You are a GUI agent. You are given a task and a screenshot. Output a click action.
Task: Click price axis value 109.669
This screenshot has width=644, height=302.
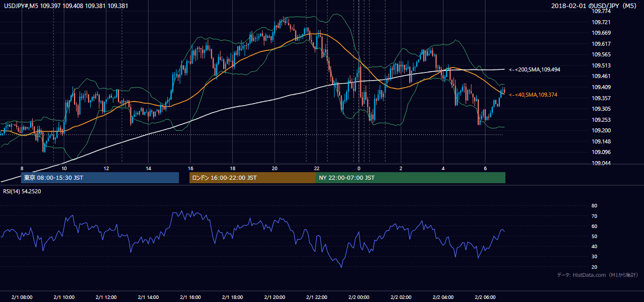tap(601, 33)
